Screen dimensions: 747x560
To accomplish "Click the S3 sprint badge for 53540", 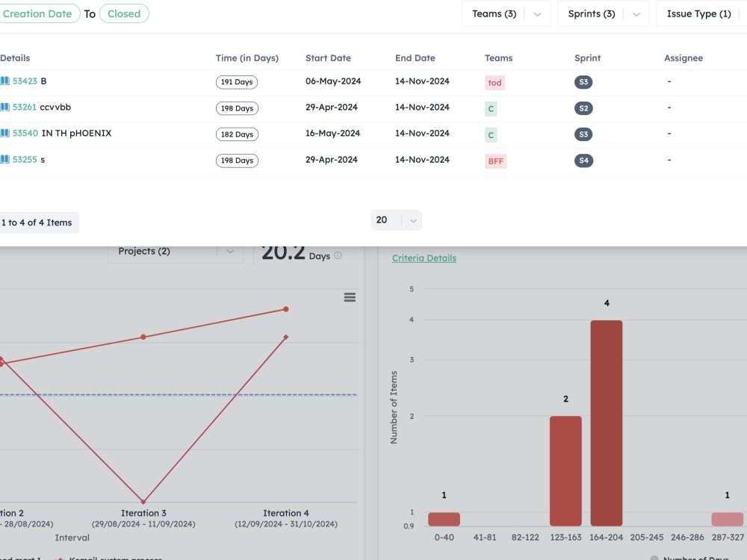I will (x=583, y=134).
